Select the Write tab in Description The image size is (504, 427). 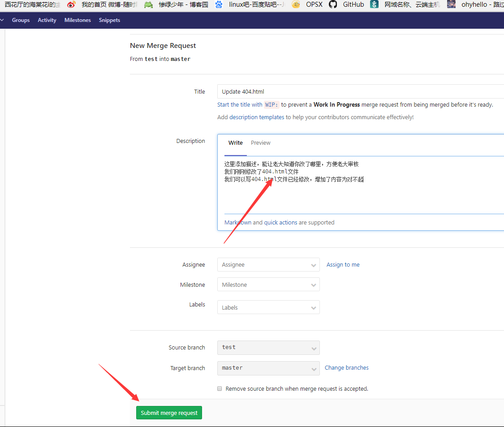pos(235,143)
